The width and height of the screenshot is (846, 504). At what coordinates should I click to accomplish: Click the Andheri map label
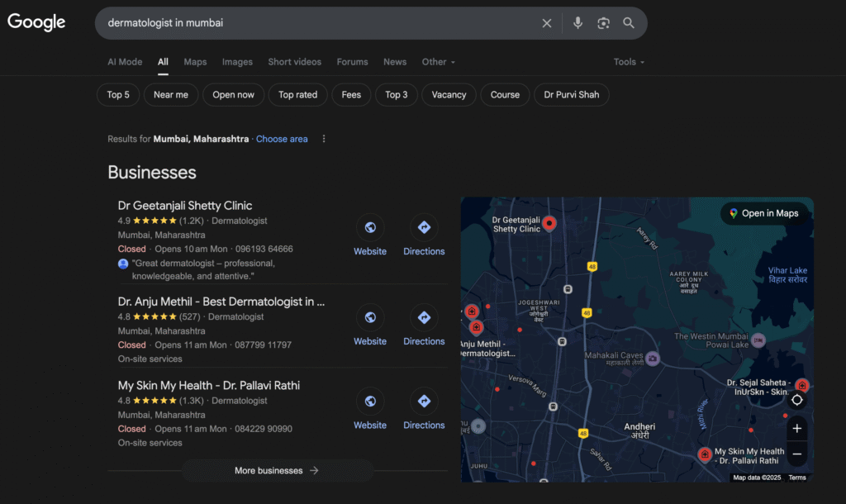[640, 430]
